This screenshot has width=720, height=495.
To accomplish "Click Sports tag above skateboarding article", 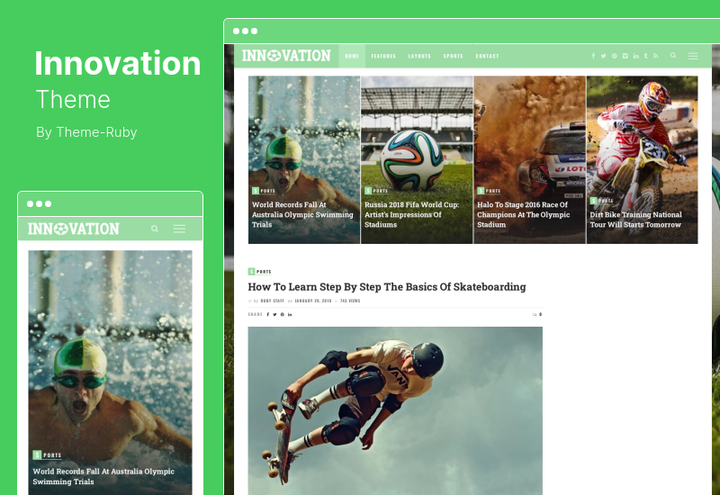I will click(260, 271).
